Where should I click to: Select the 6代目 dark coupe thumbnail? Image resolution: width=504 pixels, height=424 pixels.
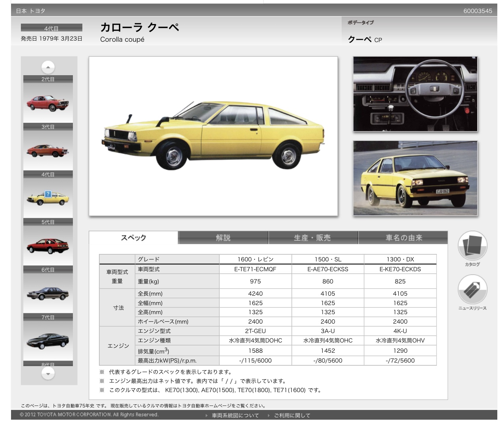coord(48,293)
